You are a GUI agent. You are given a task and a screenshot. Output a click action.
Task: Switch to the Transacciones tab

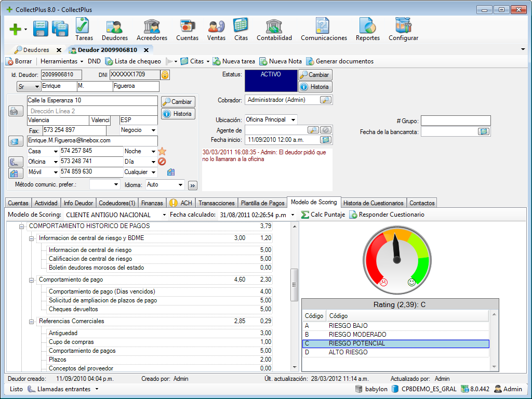(217, 203)
